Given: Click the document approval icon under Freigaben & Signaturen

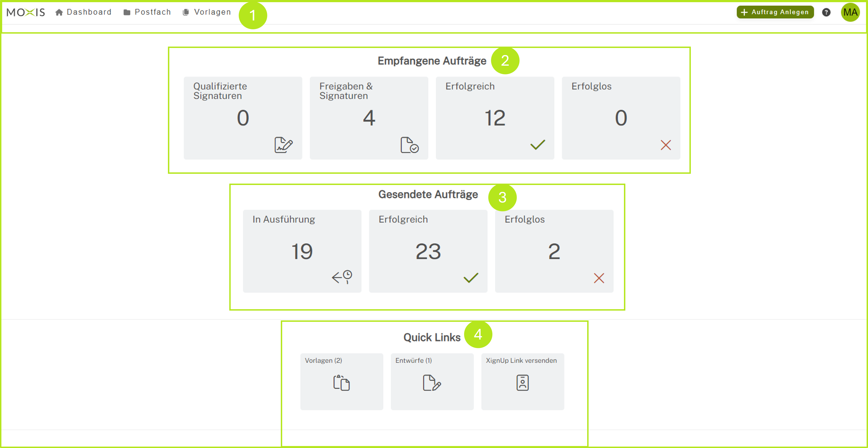Looking at the screenshot, I should coord(409,145).
